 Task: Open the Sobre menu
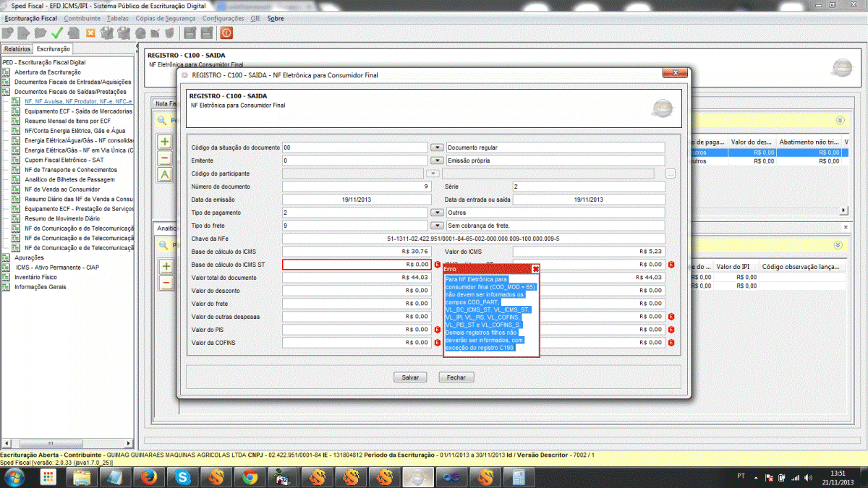tap(276, 17)
